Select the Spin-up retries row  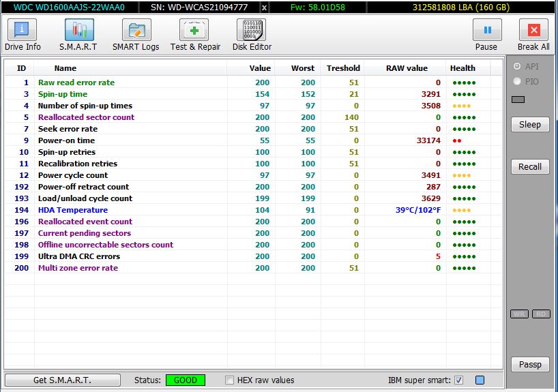[254, 152]
